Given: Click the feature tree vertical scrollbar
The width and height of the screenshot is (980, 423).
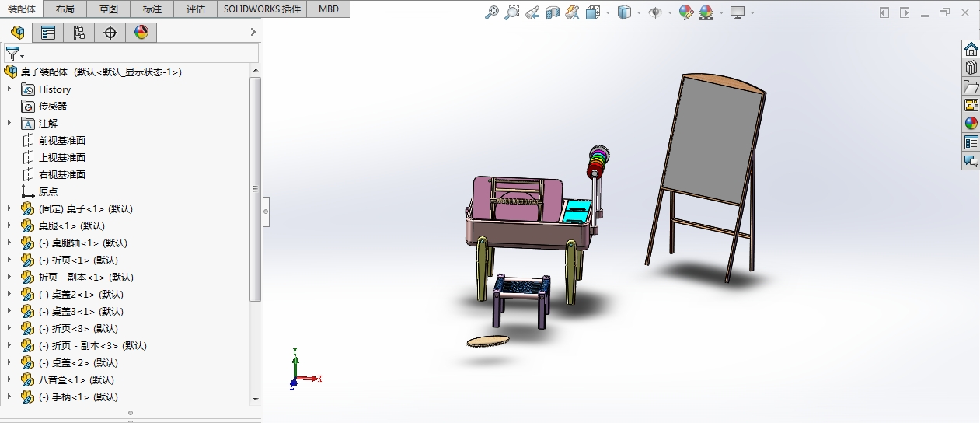Looking at the screenshot, I should coord(255,188).
